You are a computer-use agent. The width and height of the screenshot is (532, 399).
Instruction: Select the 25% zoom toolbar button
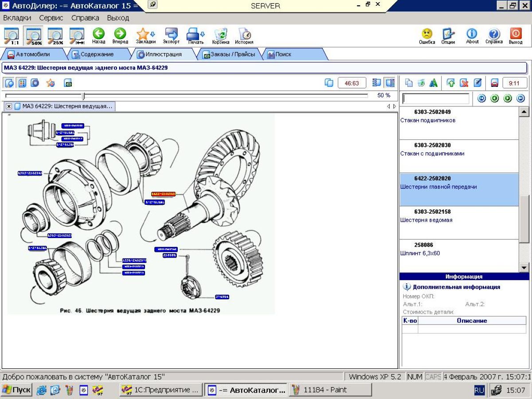point(55,36)
